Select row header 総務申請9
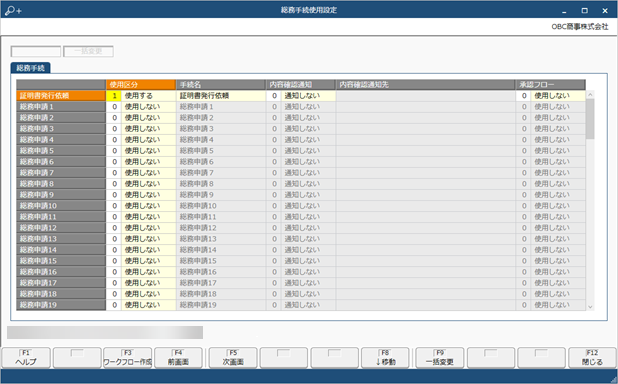This screenshot has width=618, height=384. pyautogui.click(x=61, y=195)
